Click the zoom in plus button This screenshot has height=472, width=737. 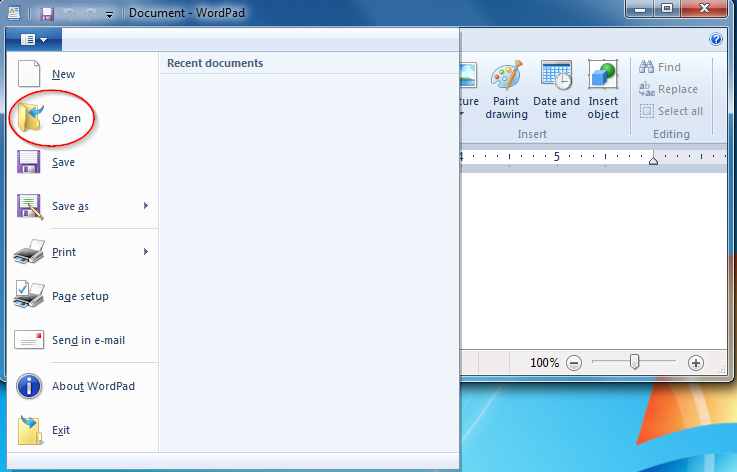[696, 363]
